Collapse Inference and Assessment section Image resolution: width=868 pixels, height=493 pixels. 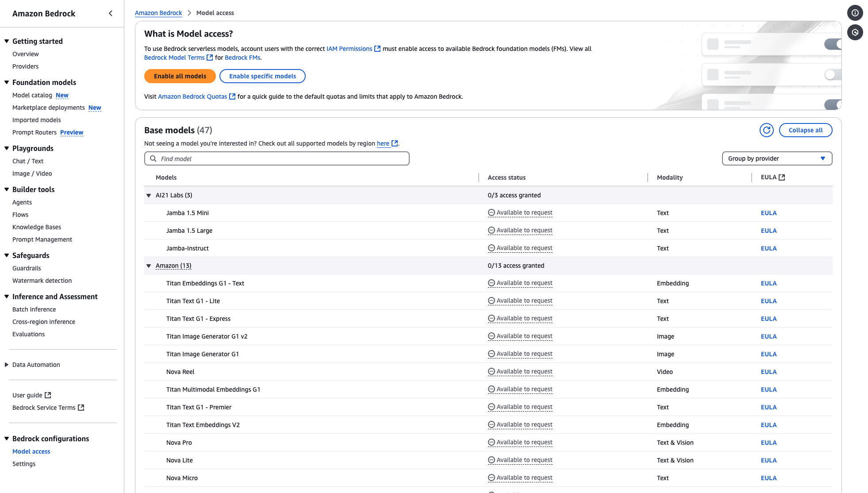pos(7,297)
